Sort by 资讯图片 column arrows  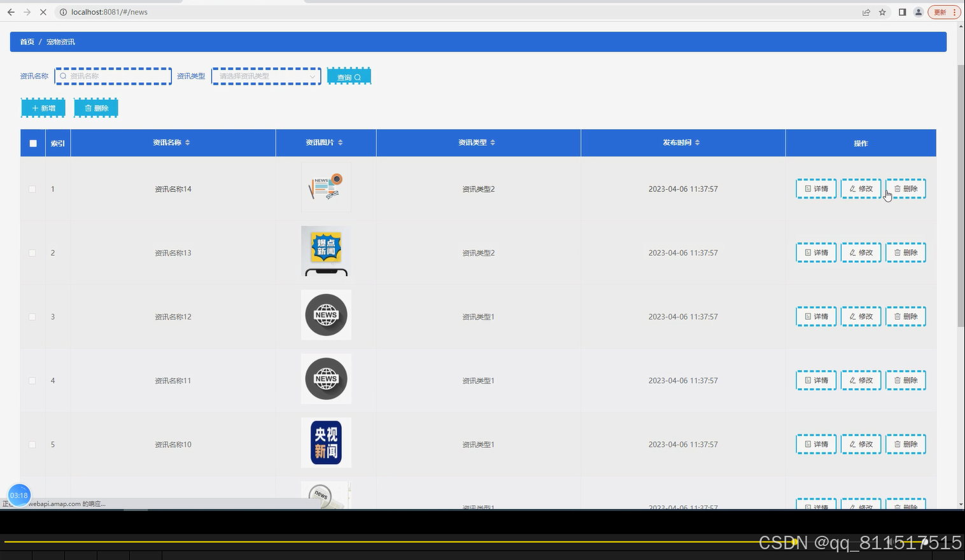click(x=341, y=143)
